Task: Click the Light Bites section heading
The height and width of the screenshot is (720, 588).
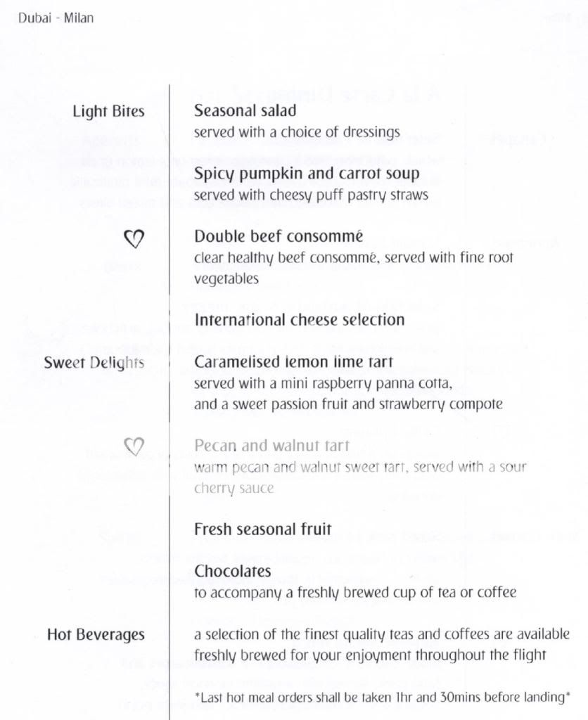Action: click(x=108, y=111)
